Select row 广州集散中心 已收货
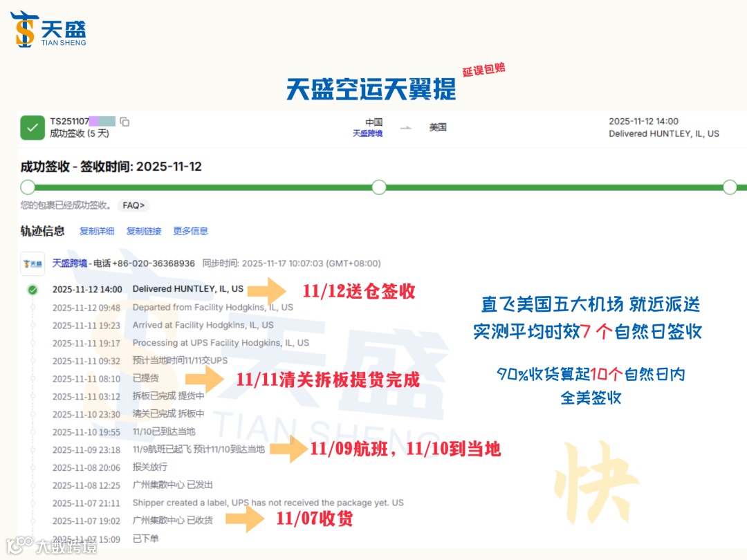Screen dimensions: 747x560 pyautogui.click(x=132, y=521)
